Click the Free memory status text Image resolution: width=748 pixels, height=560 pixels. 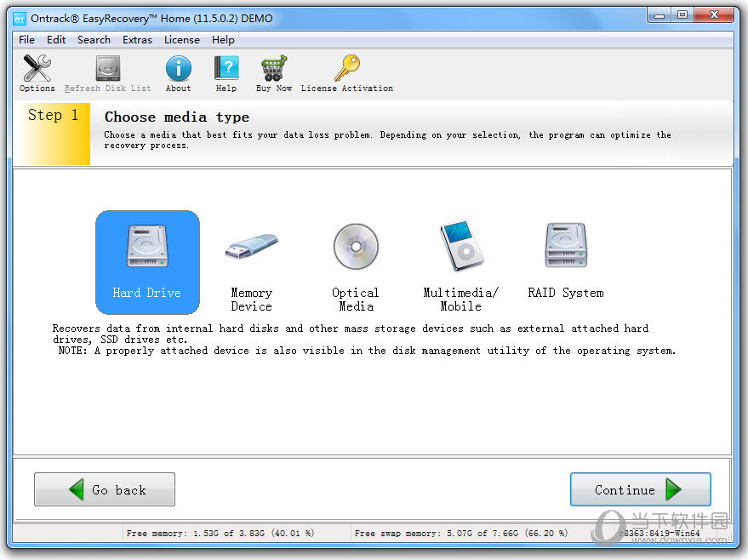click(x=220, y=534)
